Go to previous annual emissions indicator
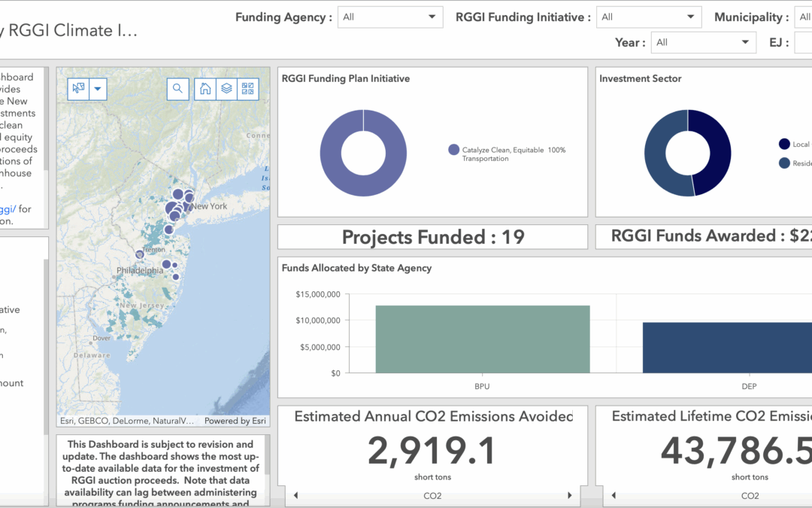Screen dimensions: 812x508 [x=295, y=495]
